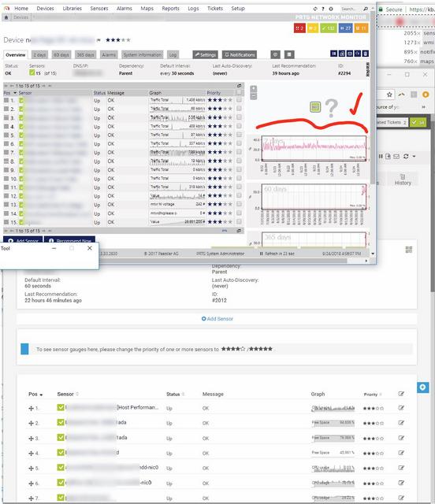This screenshot has height=504, width=435.
Task: Click the email icon in background toolbar
Action: point(396,156)
